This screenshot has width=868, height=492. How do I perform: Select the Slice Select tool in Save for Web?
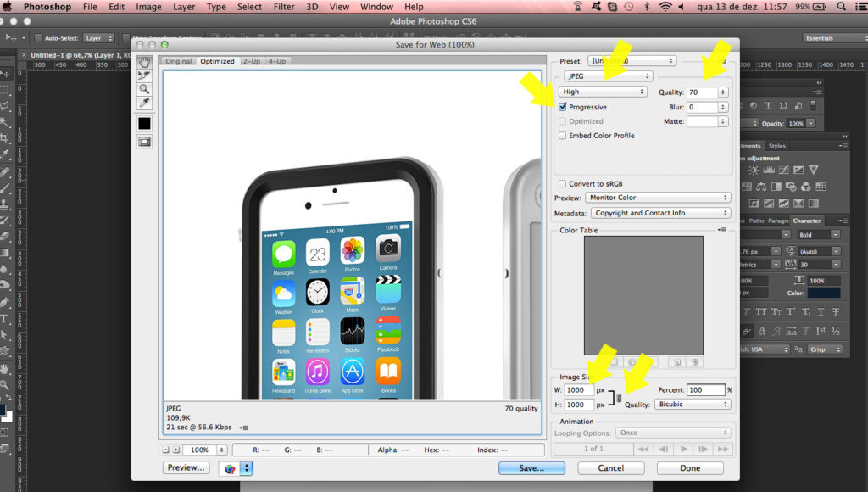(x=144, y=75)
